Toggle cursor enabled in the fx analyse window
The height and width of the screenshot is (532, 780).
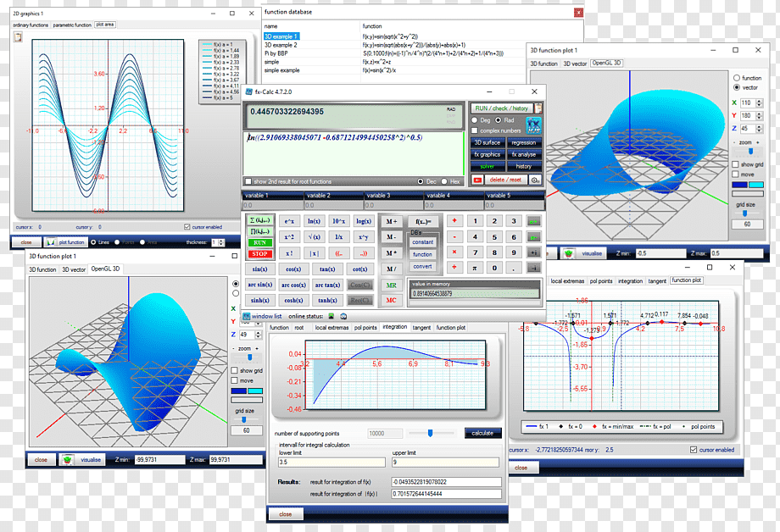[694, 450]
